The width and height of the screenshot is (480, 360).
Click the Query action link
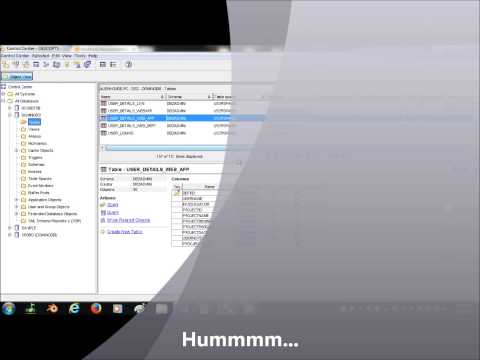113,212
